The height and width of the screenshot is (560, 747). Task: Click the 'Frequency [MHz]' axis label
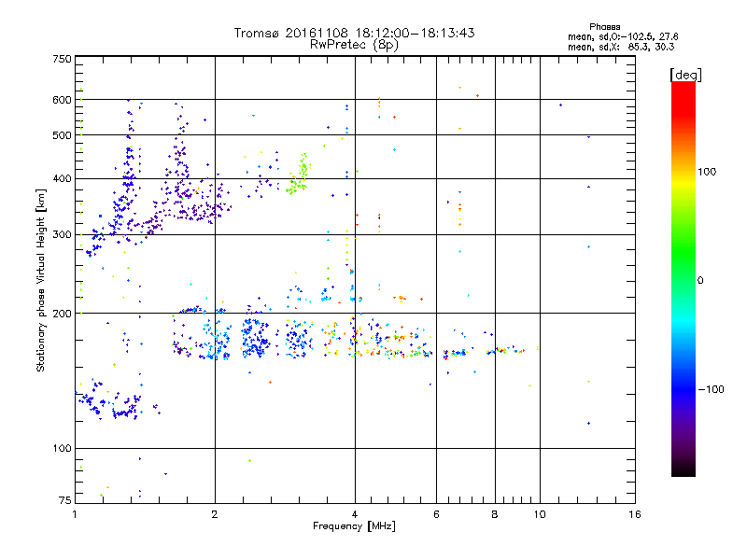click(354, 526)
